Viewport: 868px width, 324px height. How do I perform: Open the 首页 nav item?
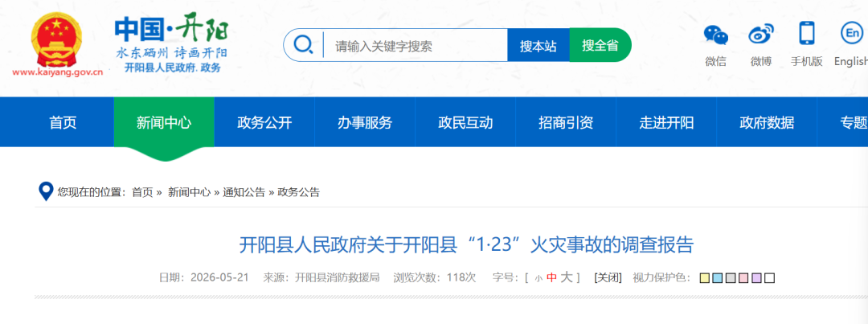(x=63, y=122)
